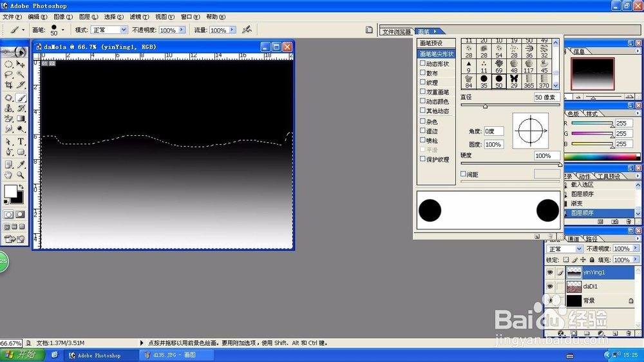Select the Eraser tool
Image resolution: width=644 pixels, height=362 pixels.
[8, 119]
